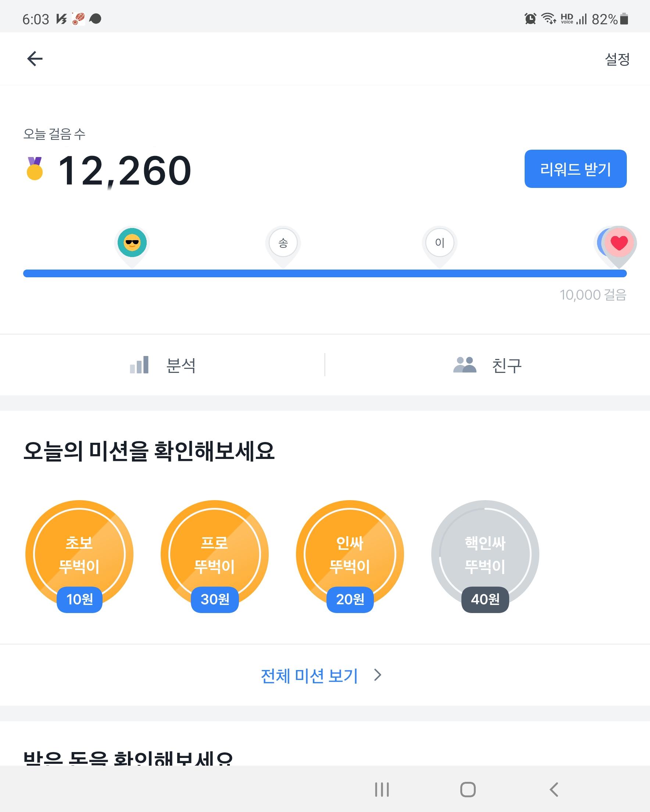Open 설정 settings

617,59
